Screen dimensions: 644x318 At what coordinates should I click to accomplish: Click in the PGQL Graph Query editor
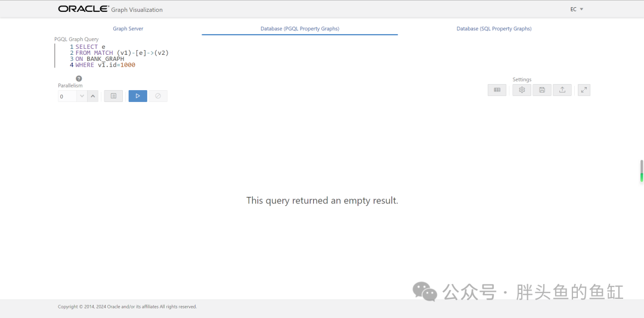(x=323, y=56)
